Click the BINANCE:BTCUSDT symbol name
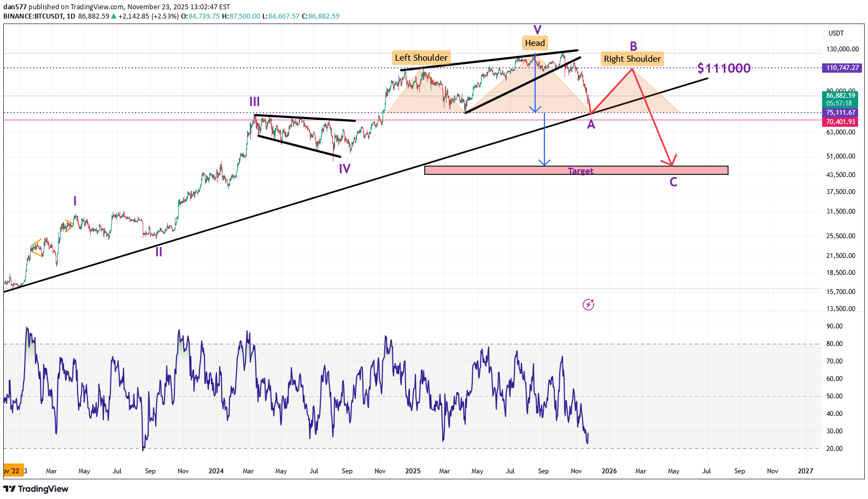This screenshot has height=499, width=868. point(33,16)
